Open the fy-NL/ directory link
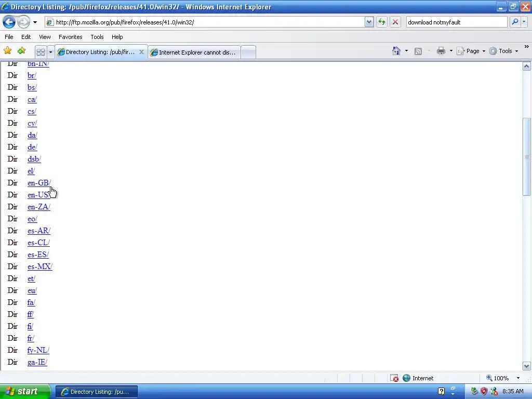Viewport: 532px width, 399px height. point(38,350)
